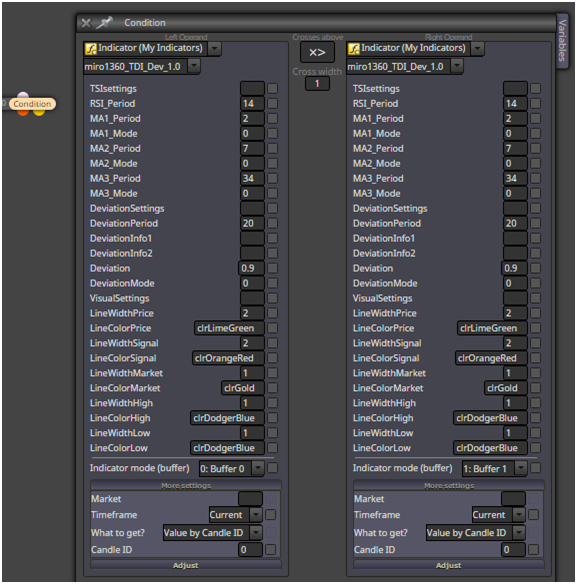Viewport: 577px width, 584px height.
Task: Close the Condition panel with X icon
Action: [x=86, y=23]
